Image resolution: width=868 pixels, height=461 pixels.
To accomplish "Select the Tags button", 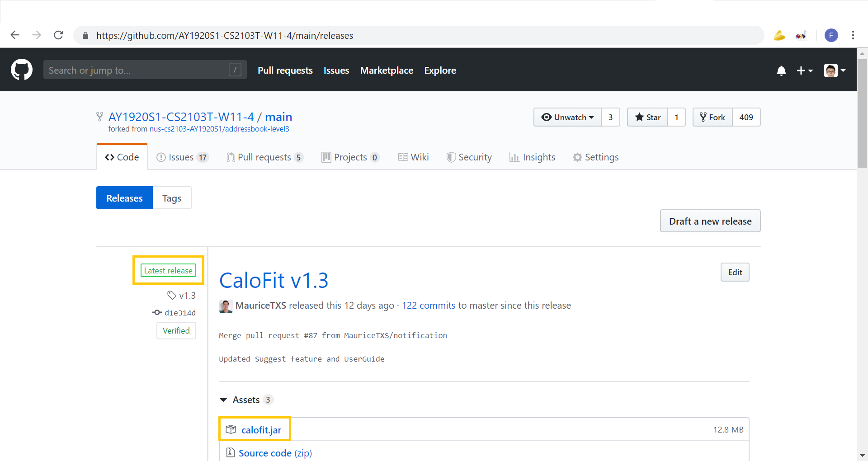I will point(172,198).
